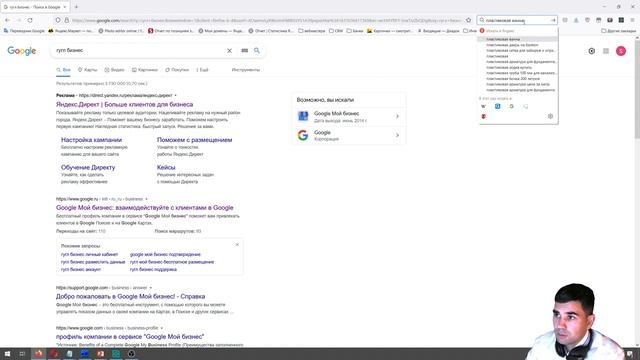Click the Task View taskbar icon
This screenshot has height=360, width=640.
pos(22,354)
